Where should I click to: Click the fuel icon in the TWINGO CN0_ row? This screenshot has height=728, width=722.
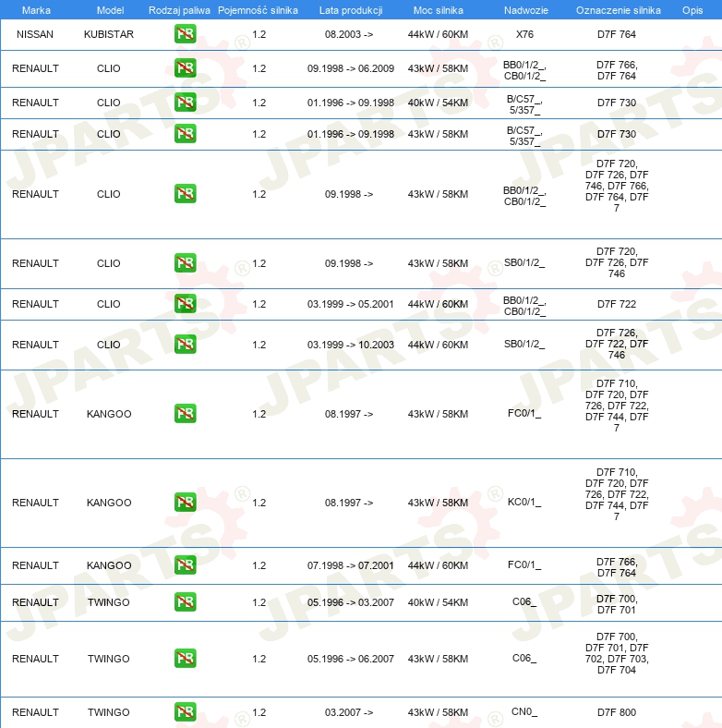pos(186,711)
